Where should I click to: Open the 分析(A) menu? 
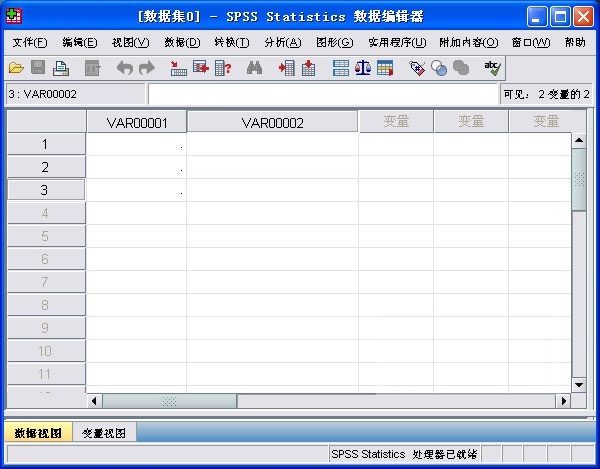(x=283, y=42)
